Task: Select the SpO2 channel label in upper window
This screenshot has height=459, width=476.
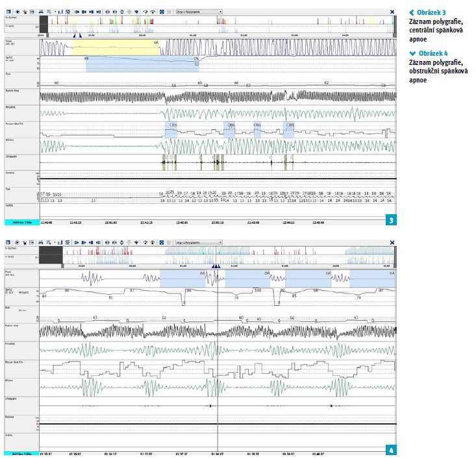Action: point(10,59)
